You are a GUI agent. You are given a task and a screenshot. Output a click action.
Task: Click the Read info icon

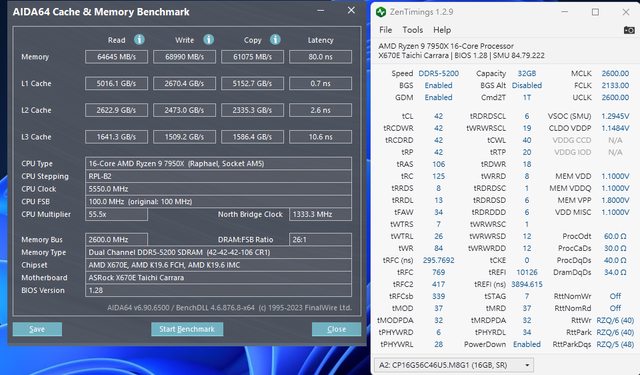pos(139,40)
